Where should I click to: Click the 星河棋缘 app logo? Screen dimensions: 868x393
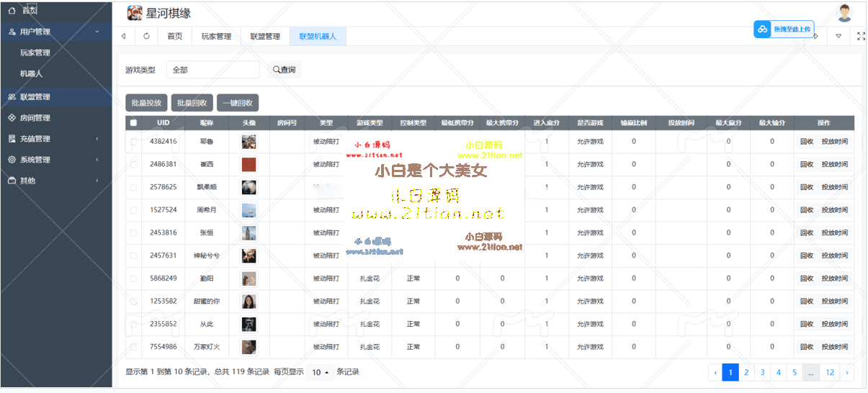(135, 13)
